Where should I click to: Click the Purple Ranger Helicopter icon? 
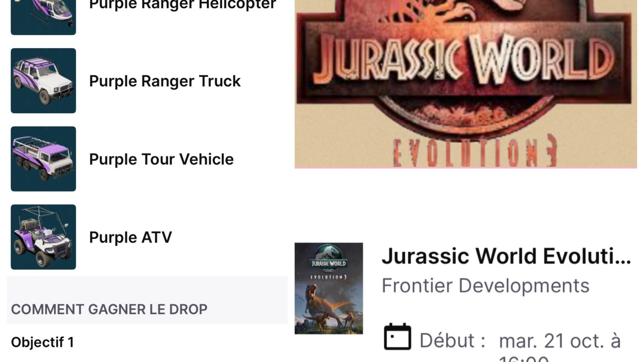43,17
